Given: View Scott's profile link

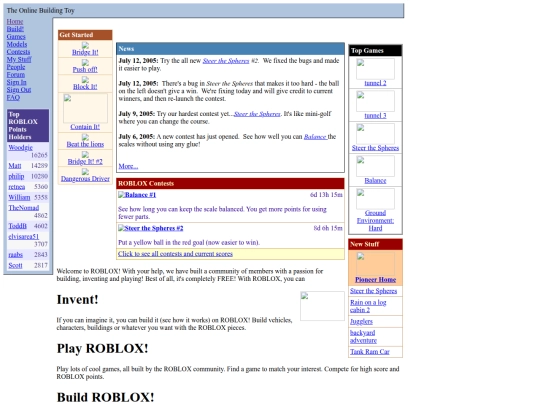Looking at the screenshot, I should tap(15, 265).
